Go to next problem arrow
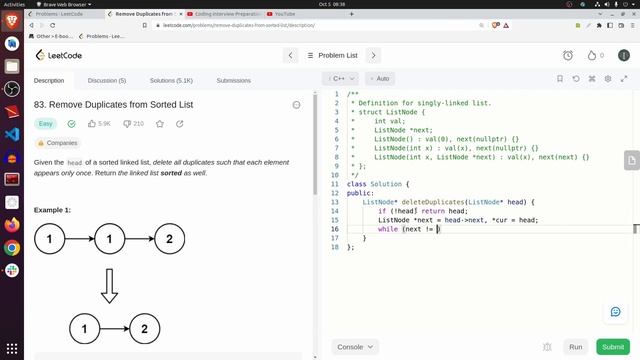The height and width of the screenshot is (360, 640). [x=373, y=55]
